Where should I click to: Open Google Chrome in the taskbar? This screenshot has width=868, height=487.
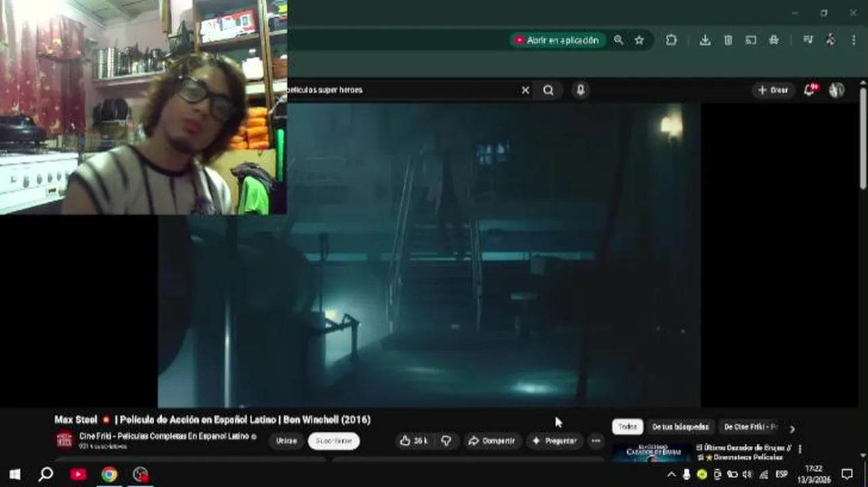pos(110,474)
